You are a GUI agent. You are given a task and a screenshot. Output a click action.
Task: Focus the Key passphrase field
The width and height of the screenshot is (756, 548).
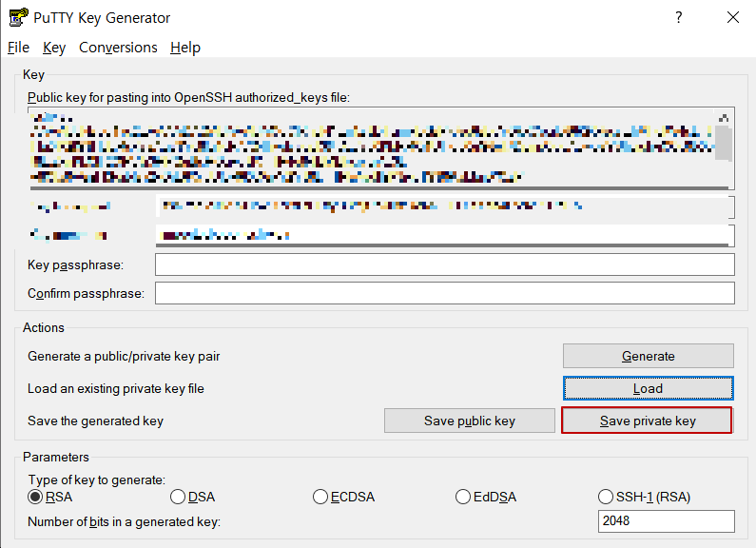444,264
